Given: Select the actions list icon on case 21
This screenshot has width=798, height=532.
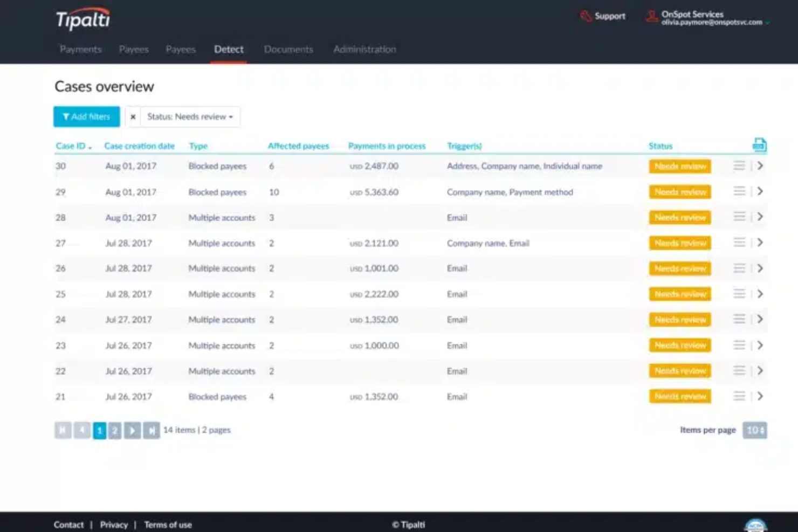Looking at the screenshot, I should click(x=739, y=396).
